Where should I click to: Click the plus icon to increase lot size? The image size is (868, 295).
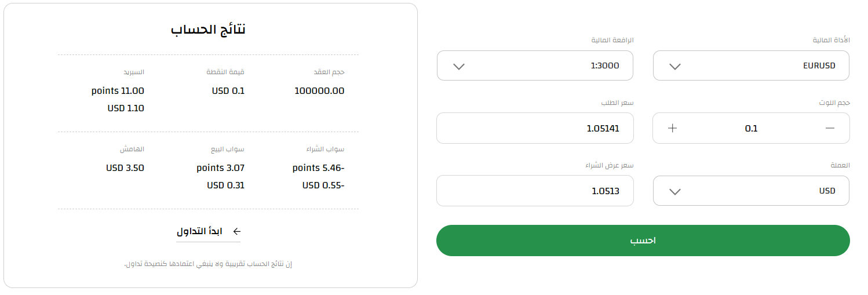click(x=672, y=128)
